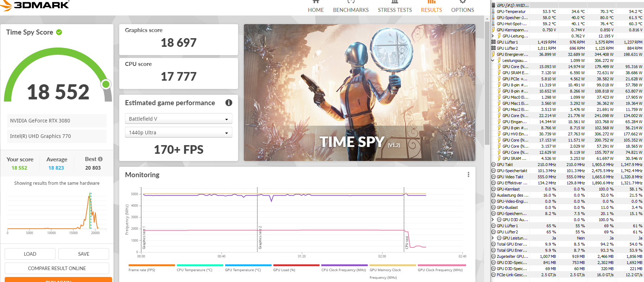644x282 pixels.
Task: Open the Estimated game performance info icon
Action: pos(229,103)
